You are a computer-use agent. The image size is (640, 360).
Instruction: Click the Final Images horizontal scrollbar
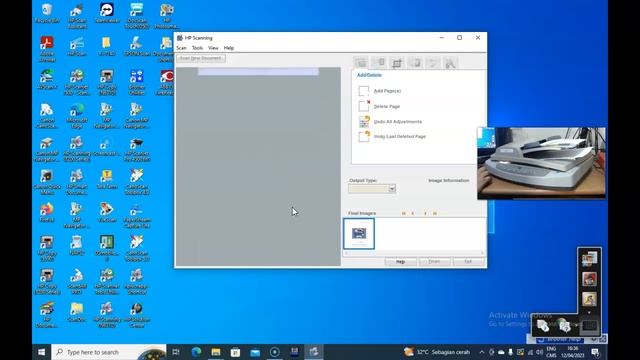click(414, 253)
